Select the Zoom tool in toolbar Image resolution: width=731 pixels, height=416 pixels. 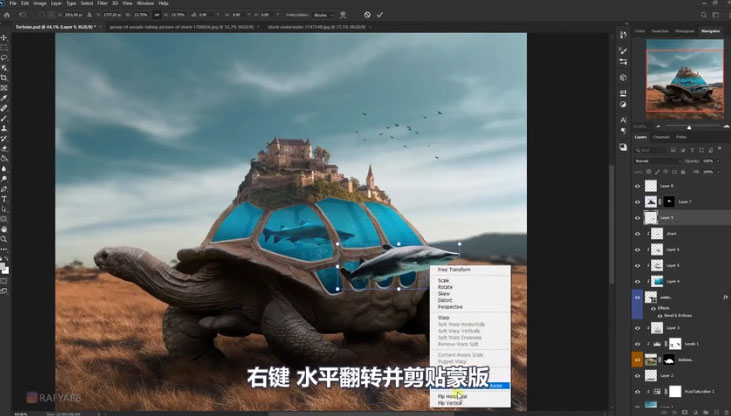[4, 239]
